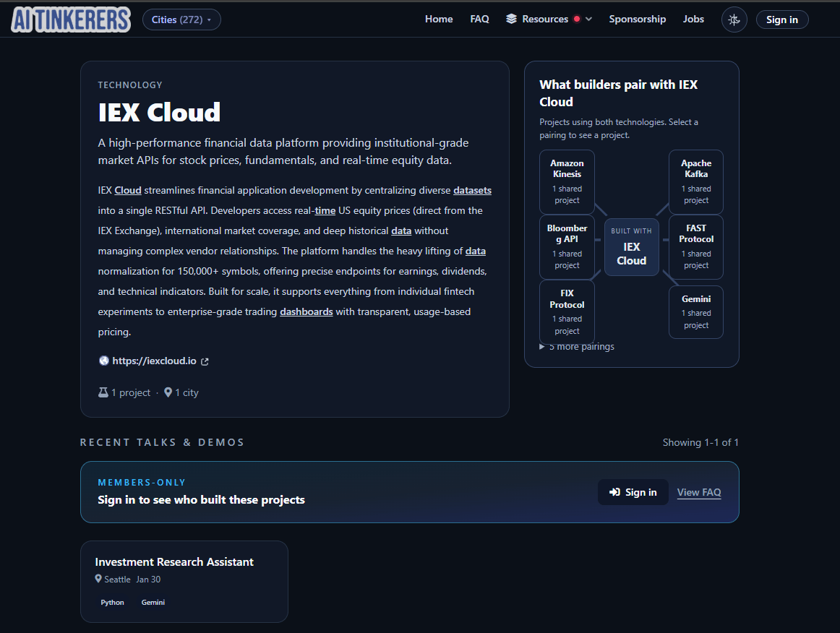Select the FAST Protocol pairing card
The width and height of the screenshot is (840, 633).
[x=696, y=247]
